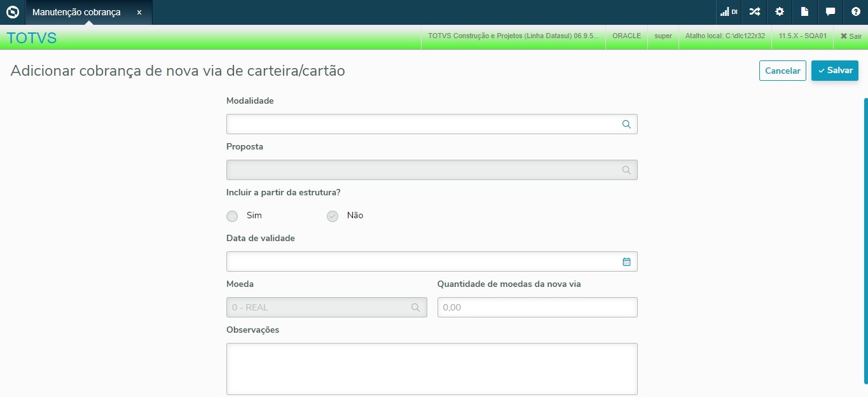
Task: Click the shuffle arrows icon
Action: click(x=754, y=12)
